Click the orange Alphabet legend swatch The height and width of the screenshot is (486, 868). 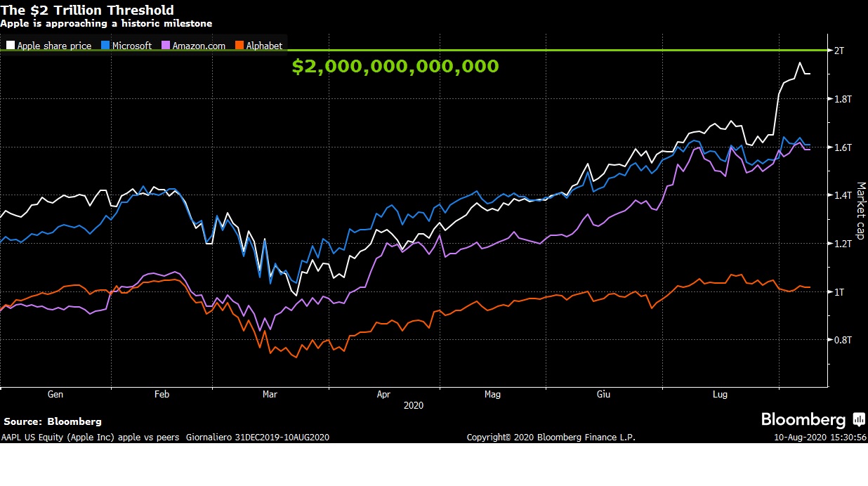pos(239,46)
